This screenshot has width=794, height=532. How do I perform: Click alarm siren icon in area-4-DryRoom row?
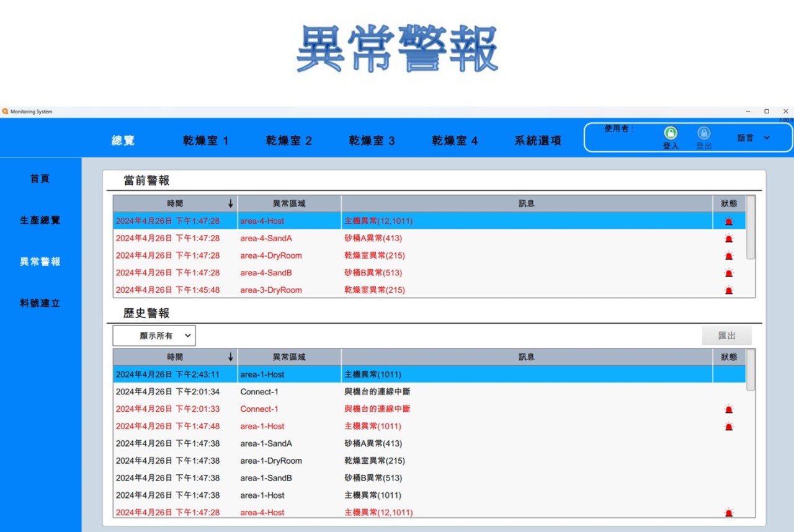click(x=728, y=255)
